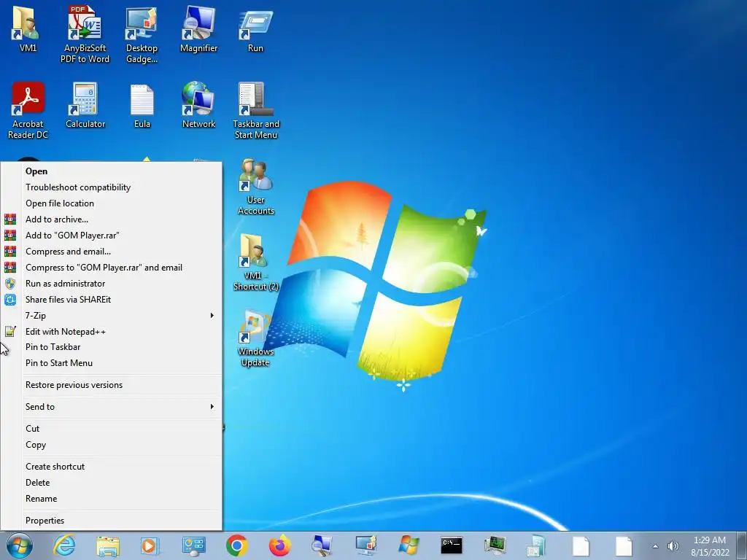
Task: Click the Windows Start orb
Action: [20, 545]
